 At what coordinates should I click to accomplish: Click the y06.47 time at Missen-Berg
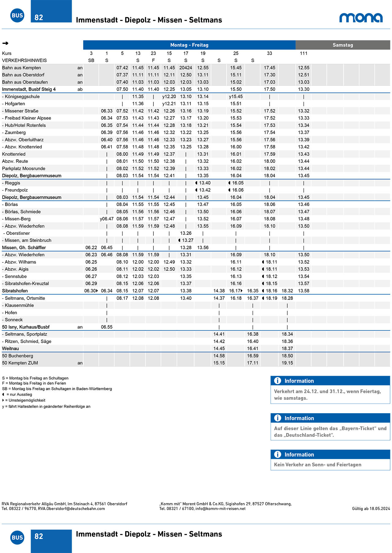(107, 219)
